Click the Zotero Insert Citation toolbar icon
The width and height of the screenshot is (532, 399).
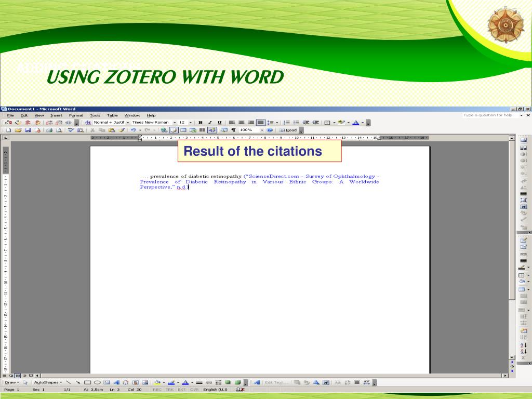coord(8,123)
